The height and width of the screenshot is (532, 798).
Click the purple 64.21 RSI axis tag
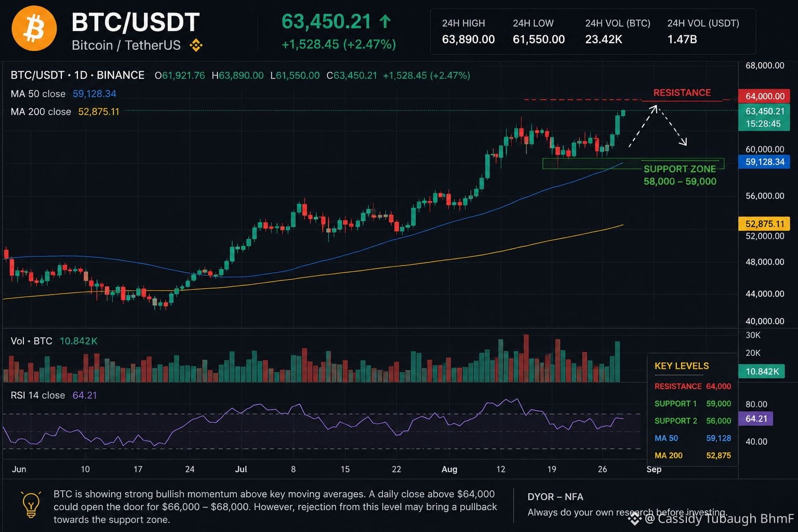(x=756, y=419)
